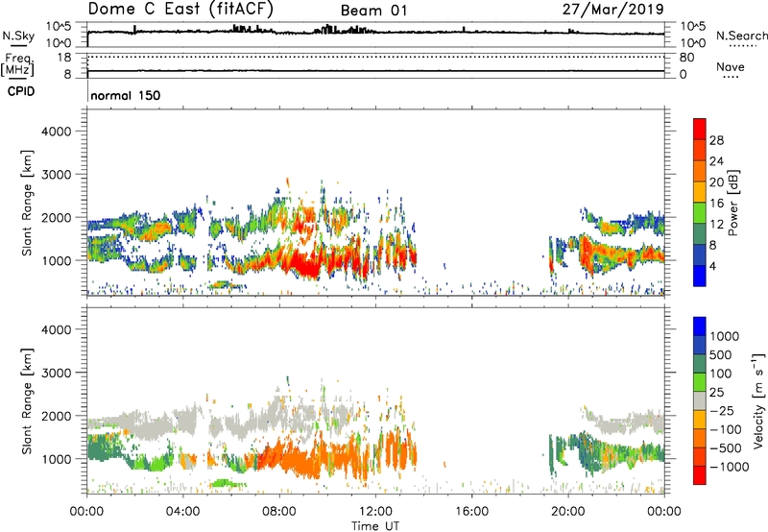This screenshot has height=532, width=768.
Task: Click the '08:00' time axis label
Action: point(279,512)
